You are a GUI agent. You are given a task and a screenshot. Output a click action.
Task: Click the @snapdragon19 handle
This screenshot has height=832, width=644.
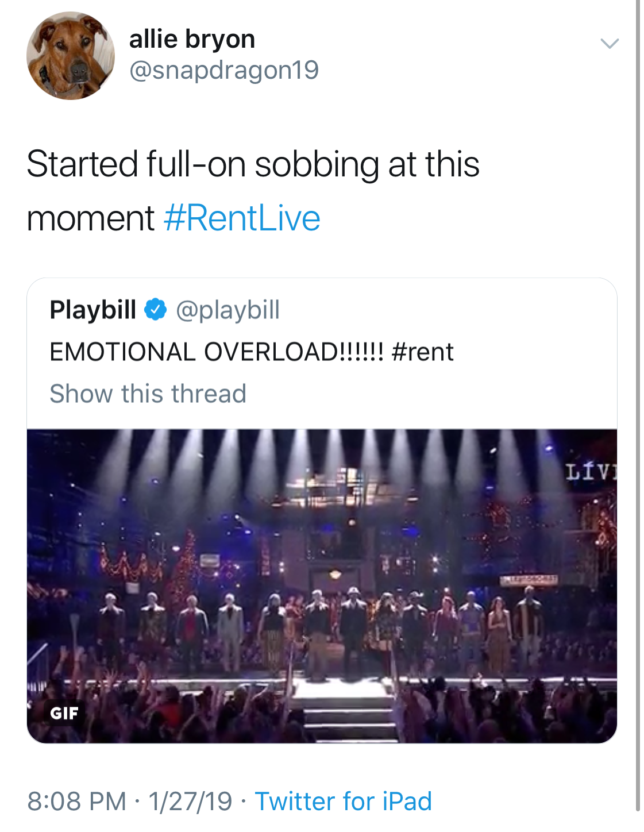coord(223,70)
